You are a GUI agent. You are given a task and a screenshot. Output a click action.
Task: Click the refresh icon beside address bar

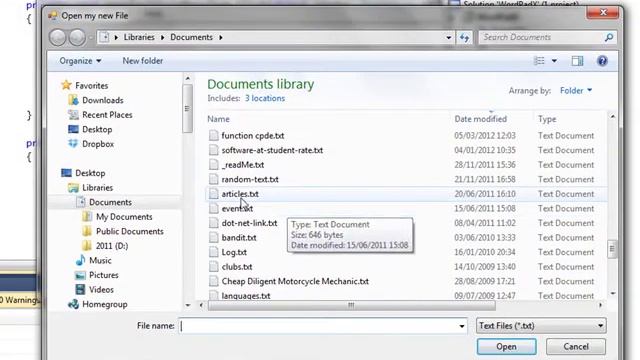click(464, 38)
